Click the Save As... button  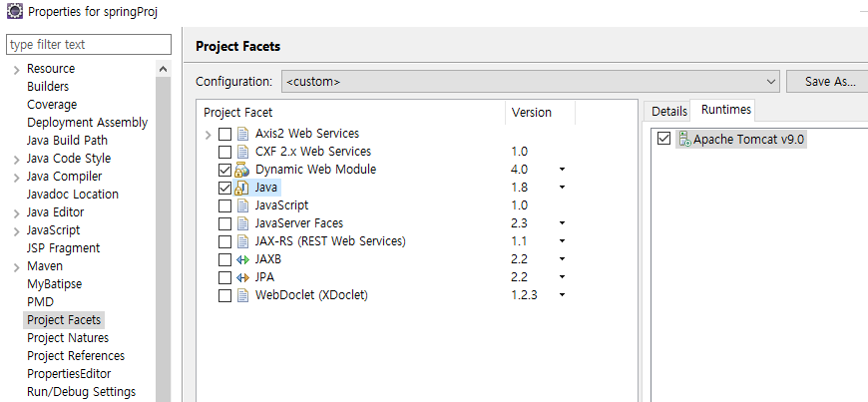[829, 82]
